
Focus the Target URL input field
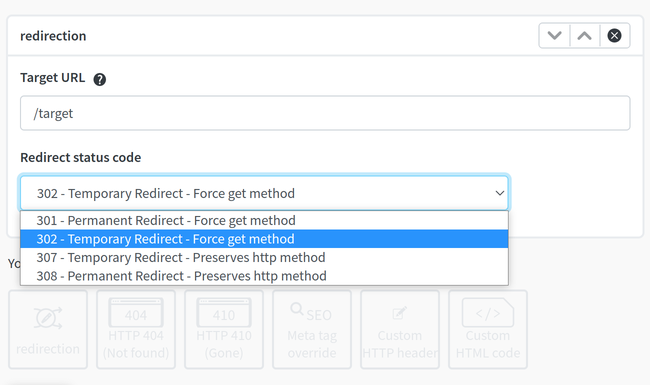coord(325,113)
